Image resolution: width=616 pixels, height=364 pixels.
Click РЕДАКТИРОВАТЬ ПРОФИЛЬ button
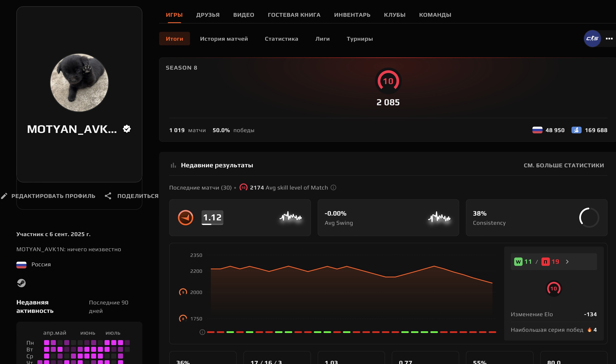(x=48, y=196)
